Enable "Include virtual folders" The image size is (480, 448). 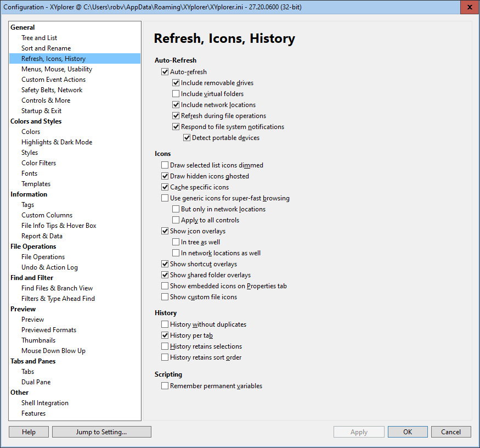[x=176, y=93]
